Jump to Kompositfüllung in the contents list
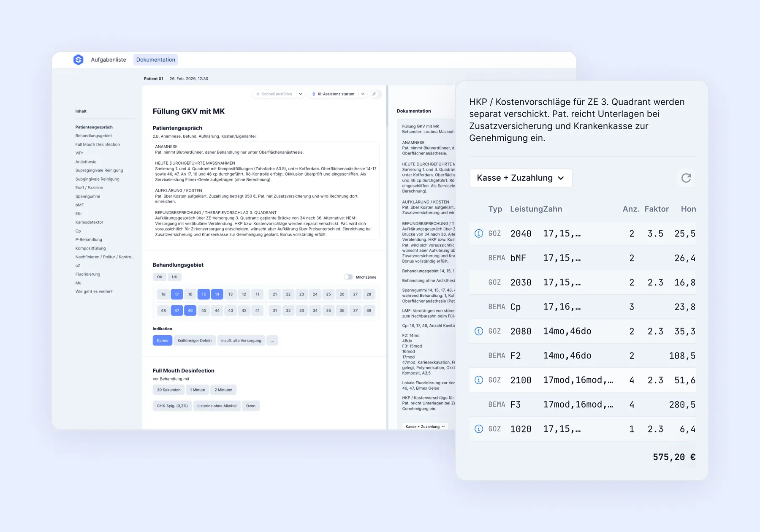This screenshot has width=760, height=532. coord(90,248)
